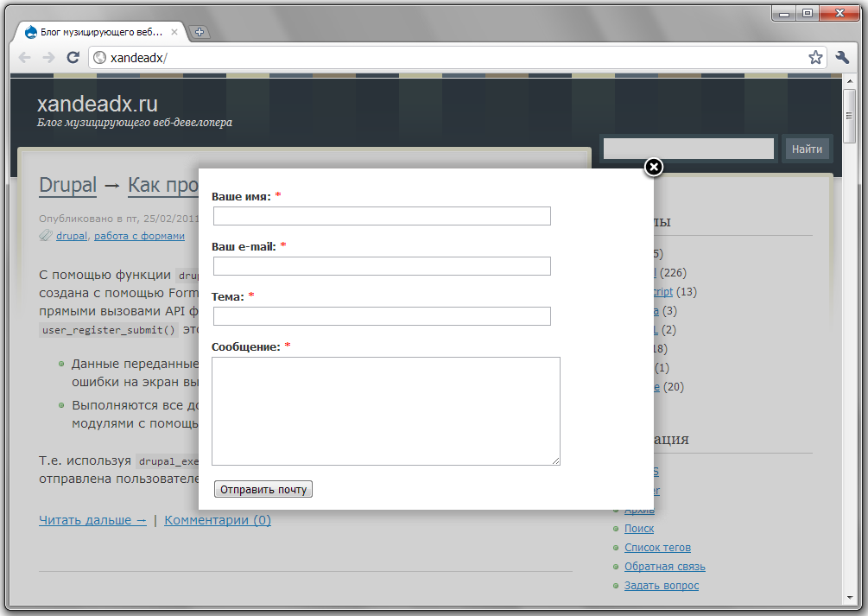Open a new browser tab
Screen dimensions: 868x616
coord(200,33)
